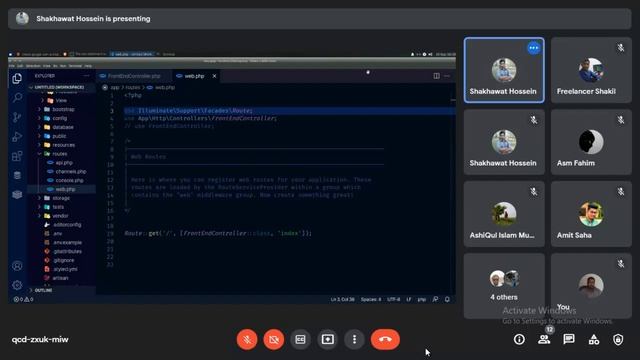Open Accounts icon in VS Code activity bar
This screenshot has width=640, height=360.
[x=17, y=266]
